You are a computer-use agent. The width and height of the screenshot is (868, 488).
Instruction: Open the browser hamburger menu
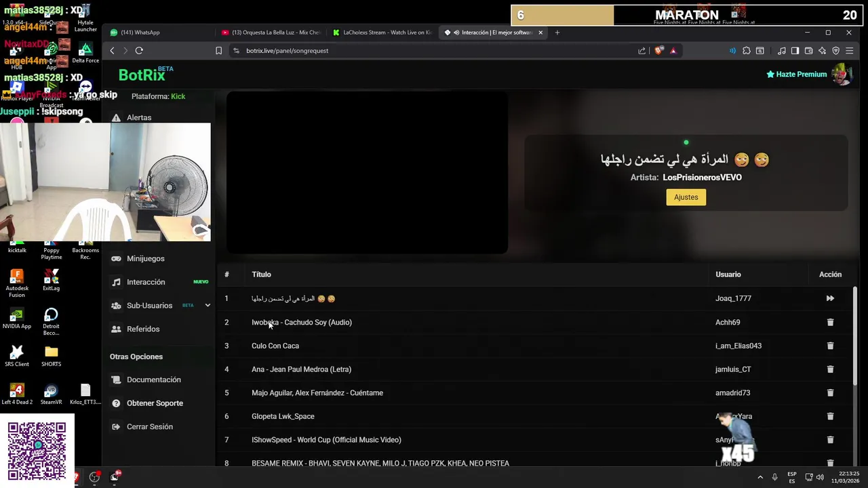click(x=849, y=51)
